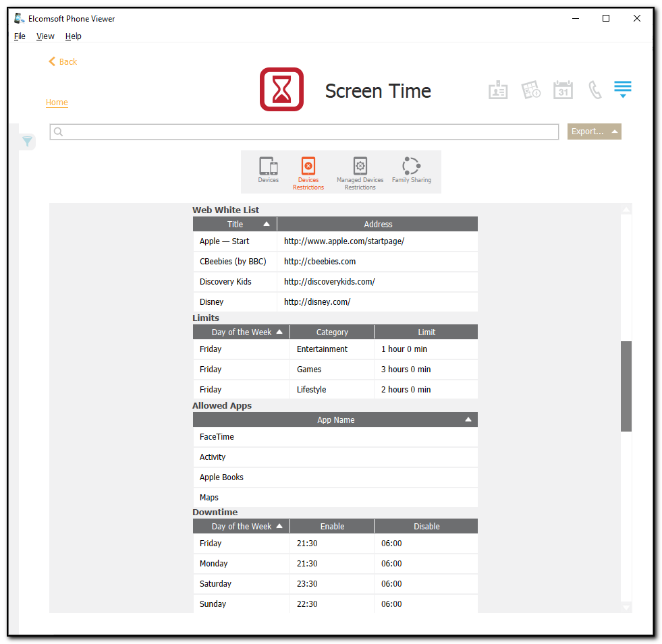Click the sticky notes icon
The width and height of the screenshot is (662, 644).
[530, 89]
